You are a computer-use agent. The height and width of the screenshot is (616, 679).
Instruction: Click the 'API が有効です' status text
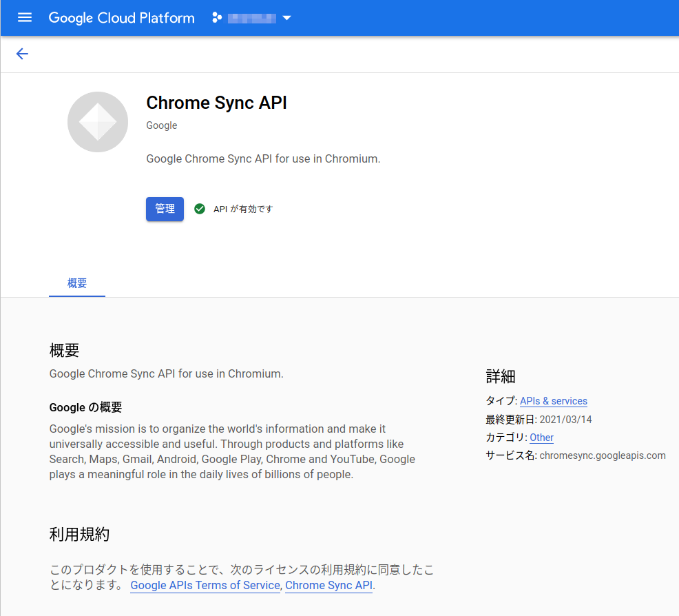[x=243, y=209]
